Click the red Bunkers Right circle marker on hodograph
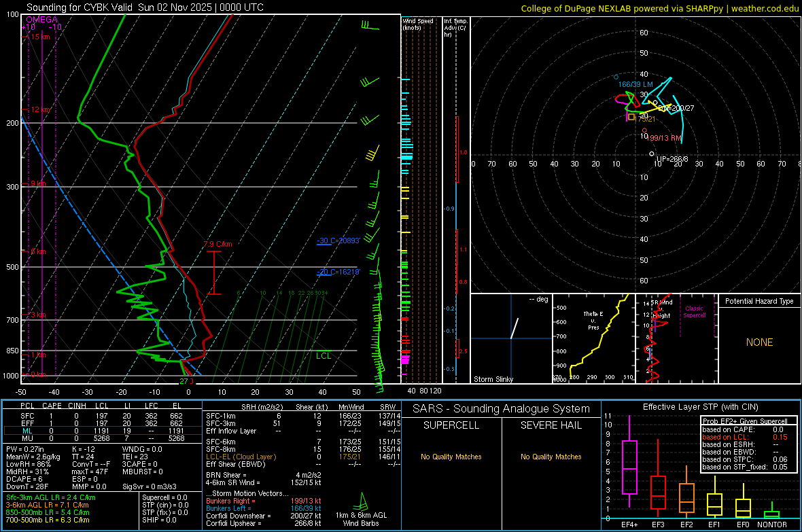Image resolution: width=802 pixels, height=532 pixels. tap(644, 130)
